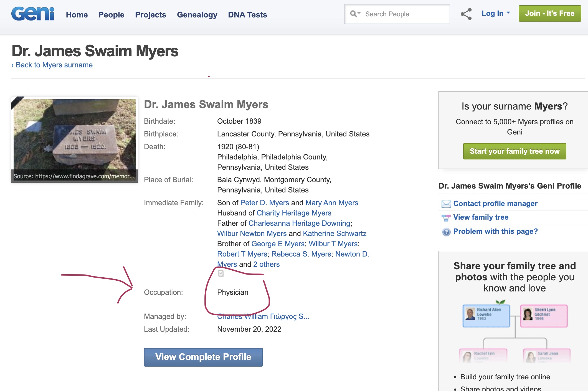This screenshot has height=391, width=588.
Task: Click the small document icon above Occupation
Action: pyautogui.click(x=221, y=273)
